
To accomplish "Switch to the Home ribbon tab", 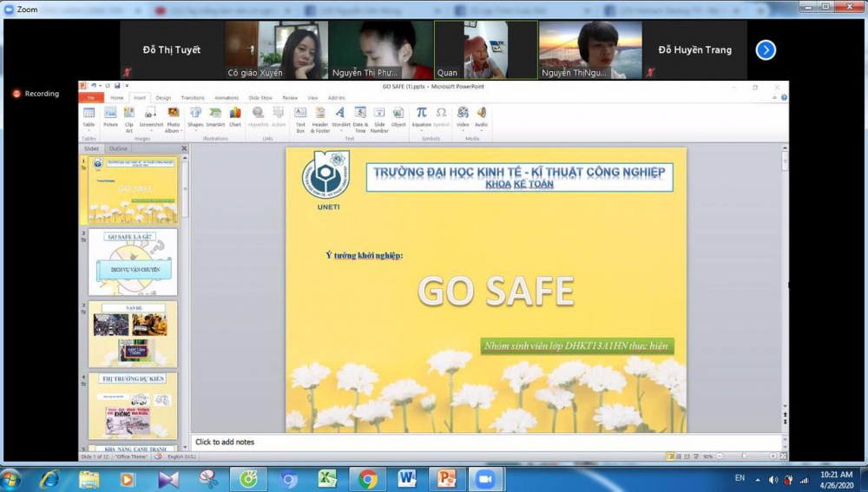I will pyautogui.click(x=117, y=97).
